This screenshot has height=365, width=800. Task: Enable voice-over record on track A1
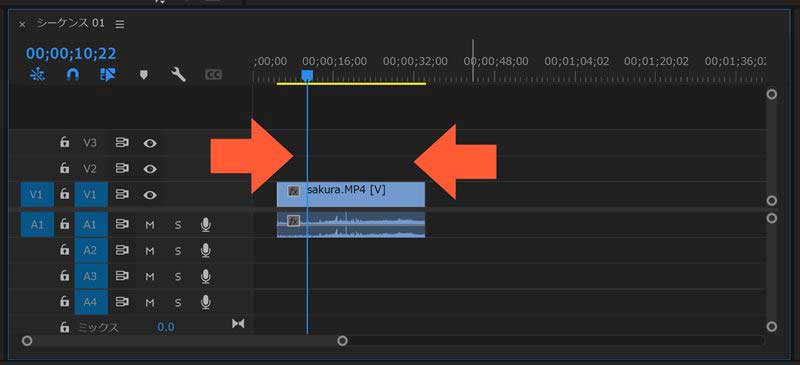pos(206,225)
